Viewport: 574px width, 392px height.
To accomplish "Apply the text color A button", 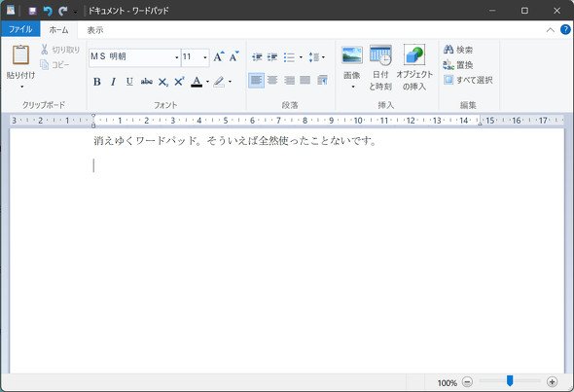I will point(197,82).
